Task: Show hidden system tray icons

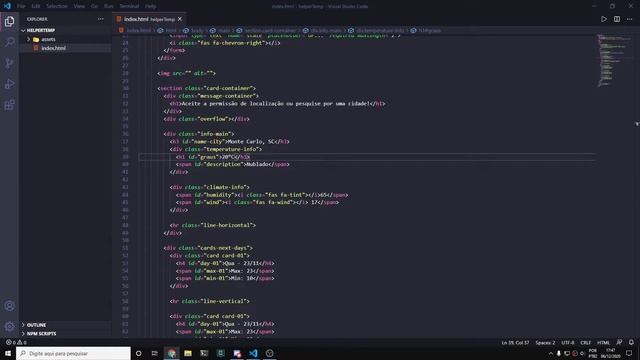Action: click(x=551, y=353)
